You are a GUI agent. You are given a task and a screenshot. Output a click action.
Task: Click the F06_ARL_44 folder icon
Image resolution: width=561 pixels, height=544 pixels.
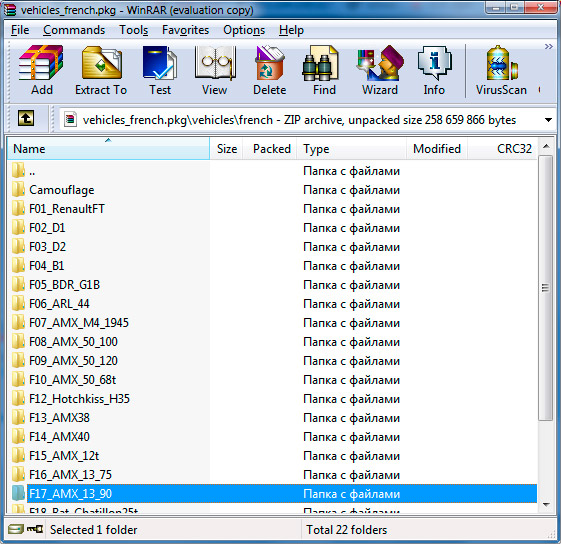pos(18,303)
